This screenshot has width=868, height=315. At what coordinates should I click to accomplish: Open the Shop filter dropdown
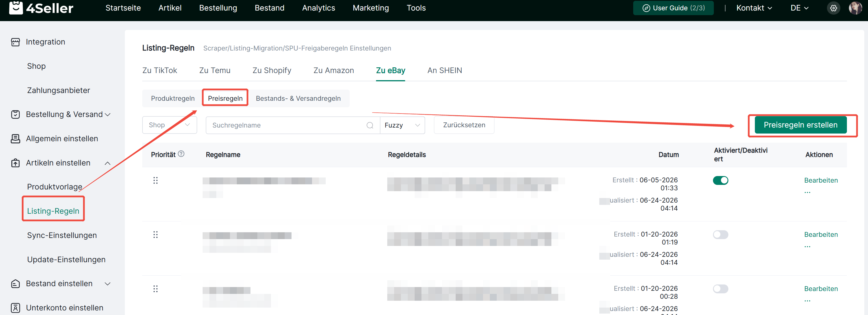coord(170,125)
